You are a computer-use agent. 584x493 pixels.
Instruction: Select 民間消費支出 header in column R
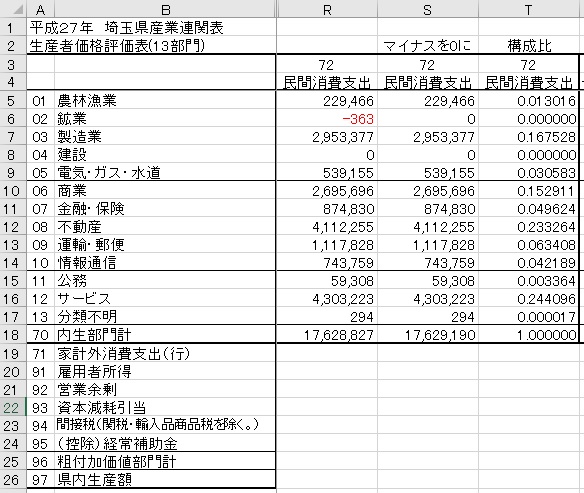327,82
